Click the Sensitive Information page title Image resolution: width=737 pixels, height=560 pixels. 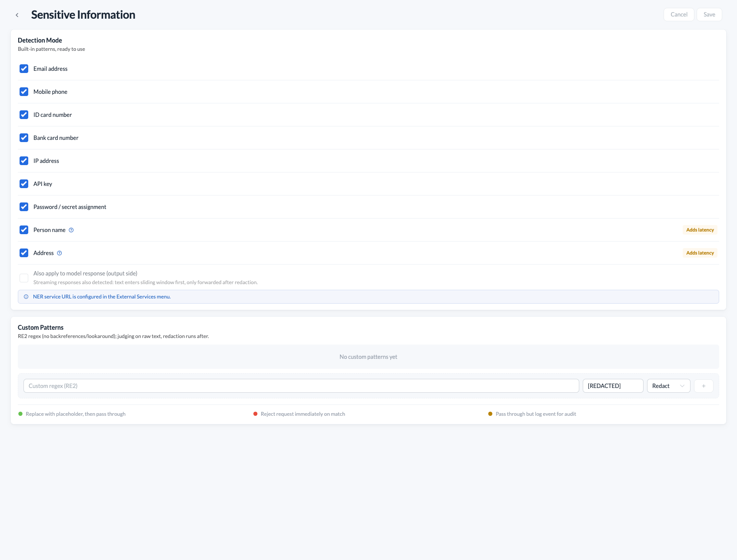coord(83,15)
